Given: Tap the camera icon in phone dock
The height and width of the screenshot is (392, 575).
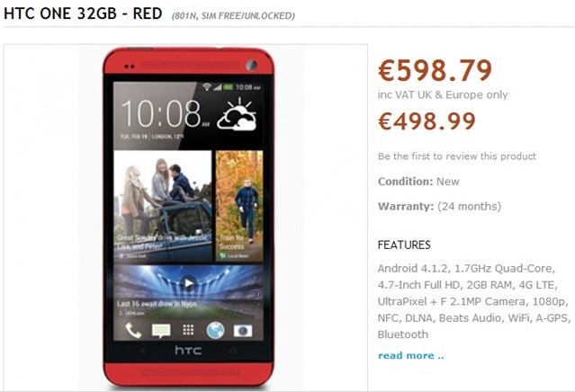Looking at the screenshot, I should pos(243,331).
